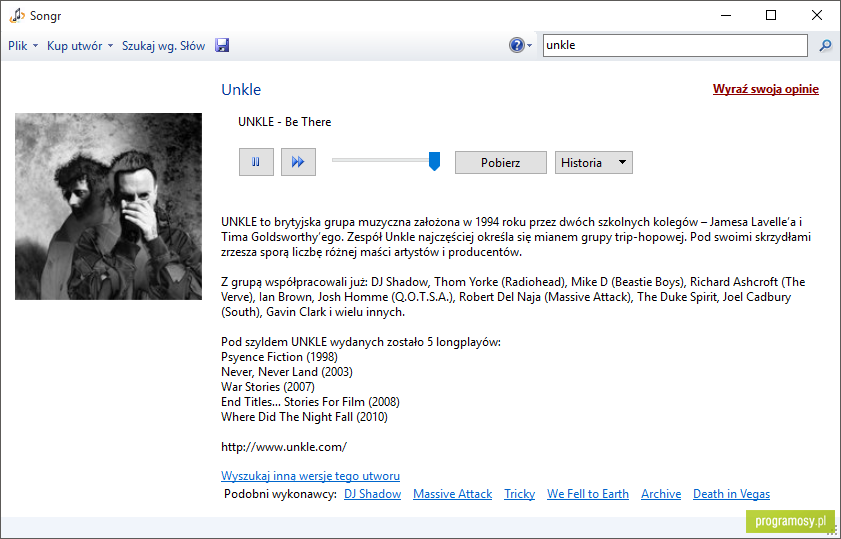841x539 pixels.
Task: Click the blue help question mark icon
Action: pyautogui.click(x=517, y=45)
